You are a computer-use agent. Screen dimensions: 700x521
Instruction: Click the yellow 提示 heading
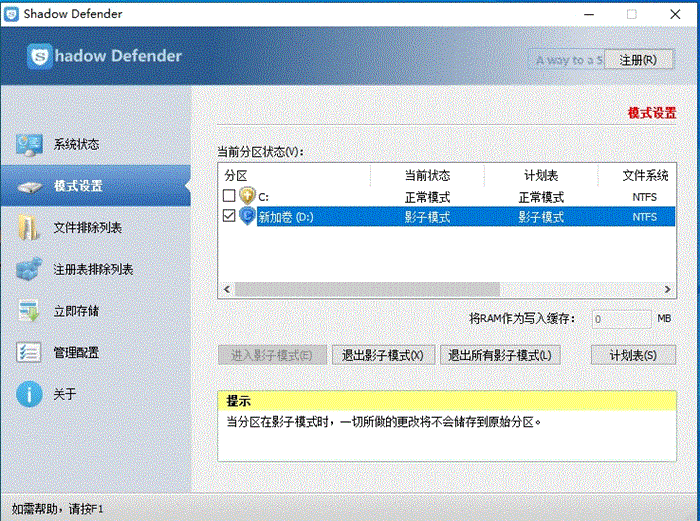(x=238, y=401)
